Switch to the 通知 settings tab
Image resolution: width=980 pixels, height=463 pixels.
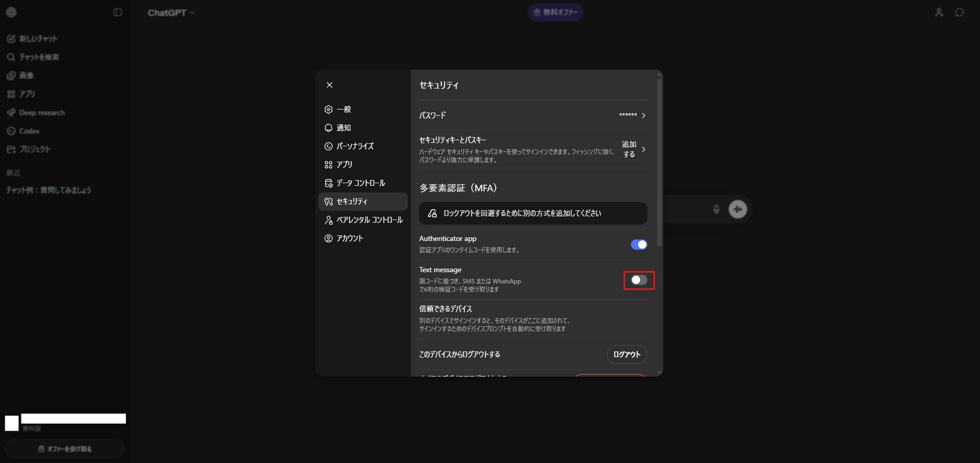343,128
